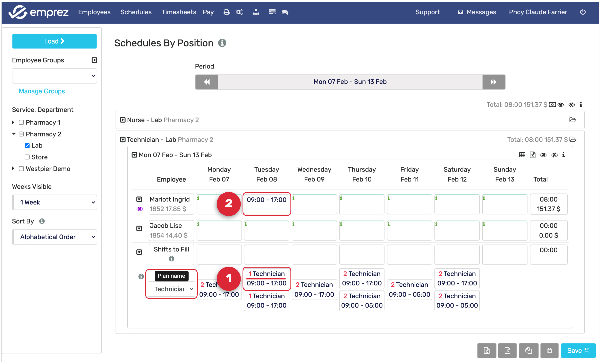Open the Manage Groups link
The image size is (601, 364).
tap(42, 91)
